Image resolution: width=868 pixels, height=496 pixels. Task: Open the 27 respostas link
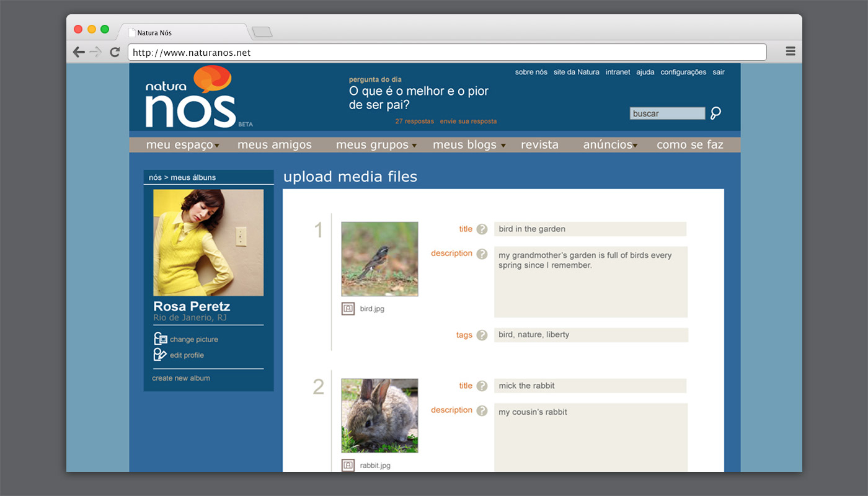[x=415, y=122]
